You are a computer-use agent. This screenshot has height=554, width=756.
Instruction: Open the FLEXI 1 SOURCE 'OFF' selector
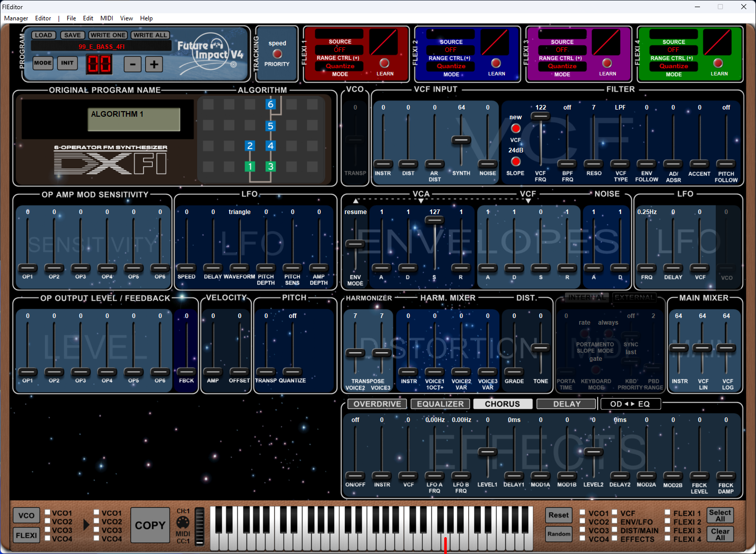click(x=339, y=50)
